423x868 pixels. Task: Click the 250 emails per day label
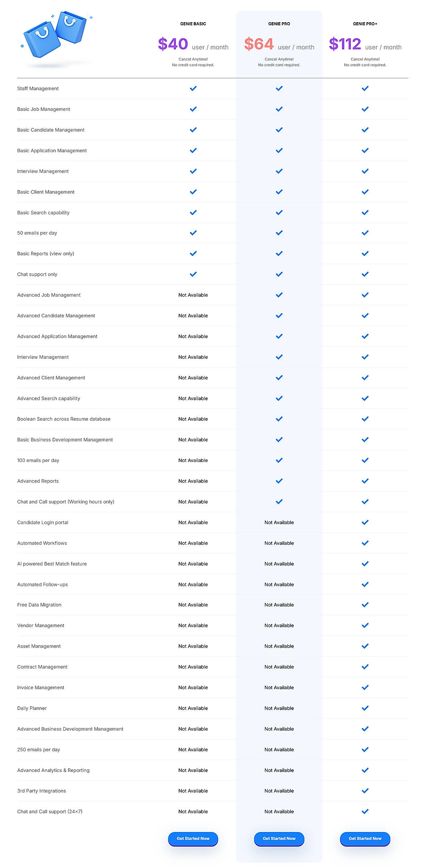[x=39, y=749]
